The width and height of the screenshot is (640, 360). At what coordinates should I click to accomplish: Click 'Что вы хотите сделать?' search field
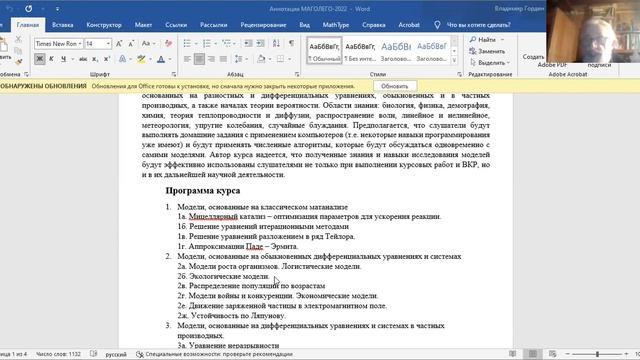[478, 25]
